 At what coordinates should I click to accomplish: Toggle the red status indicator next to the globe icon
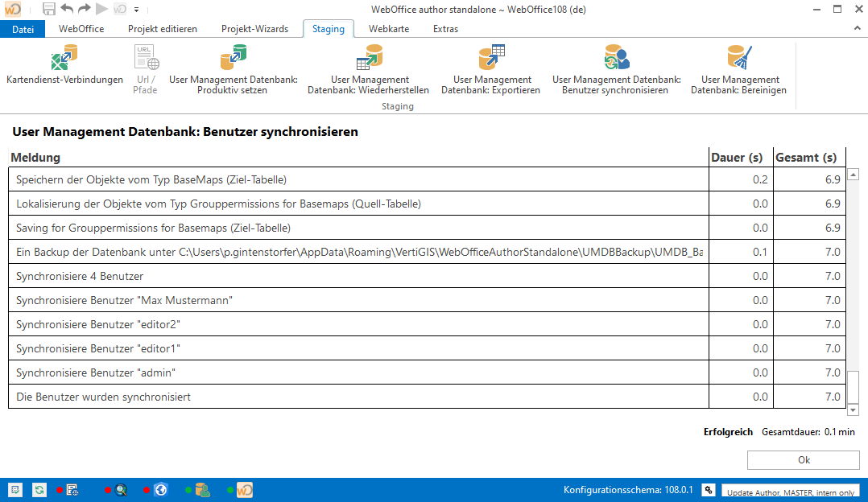(146, 489)
